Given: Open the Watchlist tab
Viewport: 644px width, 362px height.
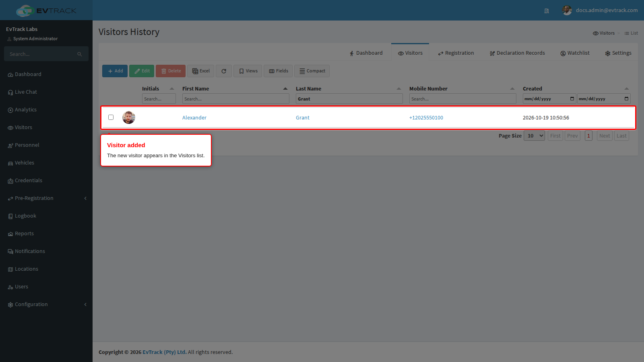Looking at the screenshot, I should 575,53.
